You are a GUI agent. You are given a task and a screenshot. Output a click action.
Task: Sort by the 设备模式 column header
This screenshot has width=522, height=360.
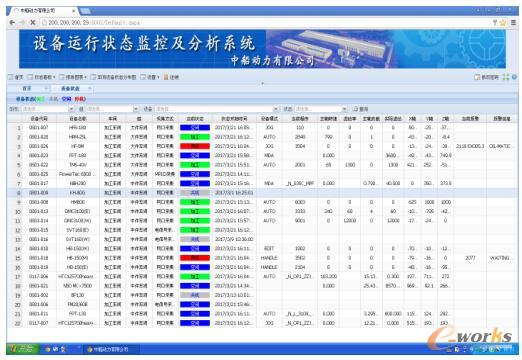point(269,119)
